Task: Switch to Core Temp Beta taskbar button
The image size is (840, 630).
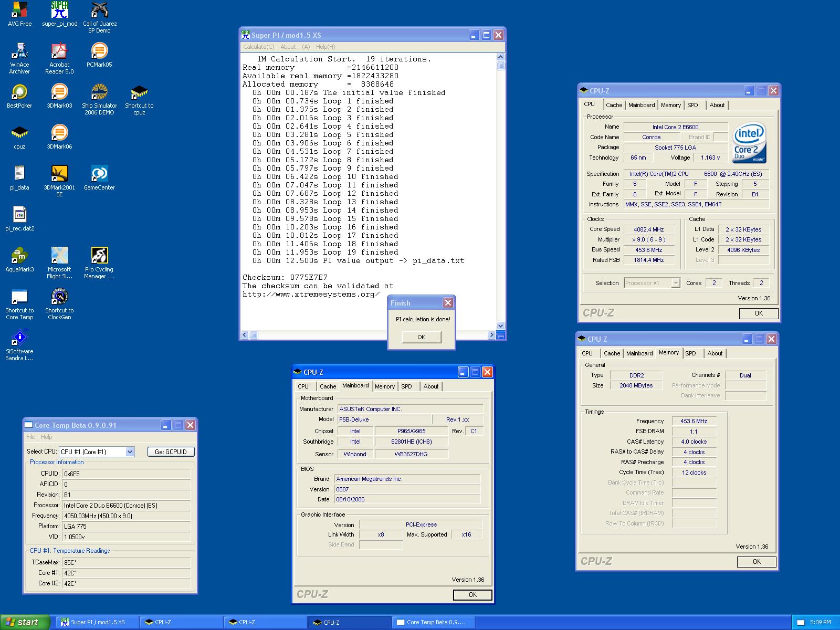Action: point(434,622)
